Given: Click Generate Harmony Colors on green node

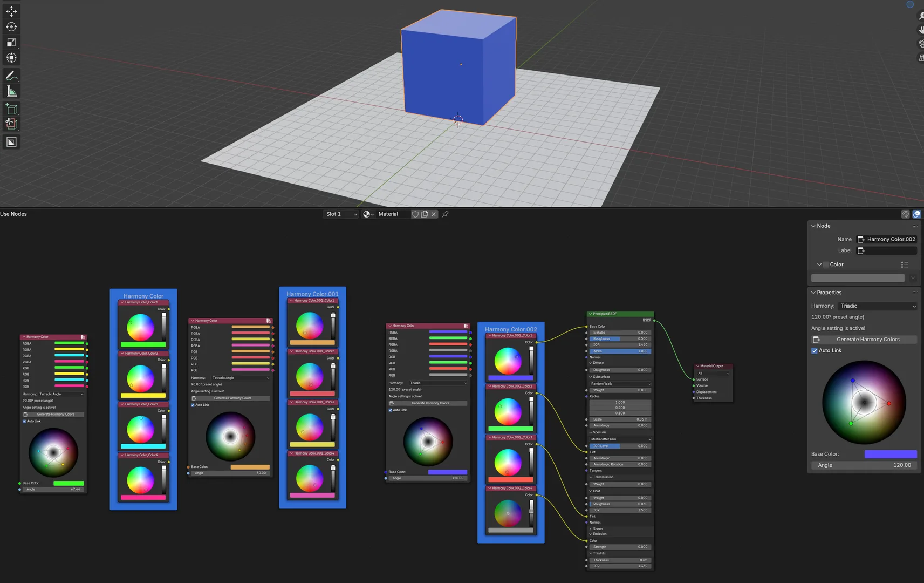Looking at the screenshot, I should click(x=53, y=415).
